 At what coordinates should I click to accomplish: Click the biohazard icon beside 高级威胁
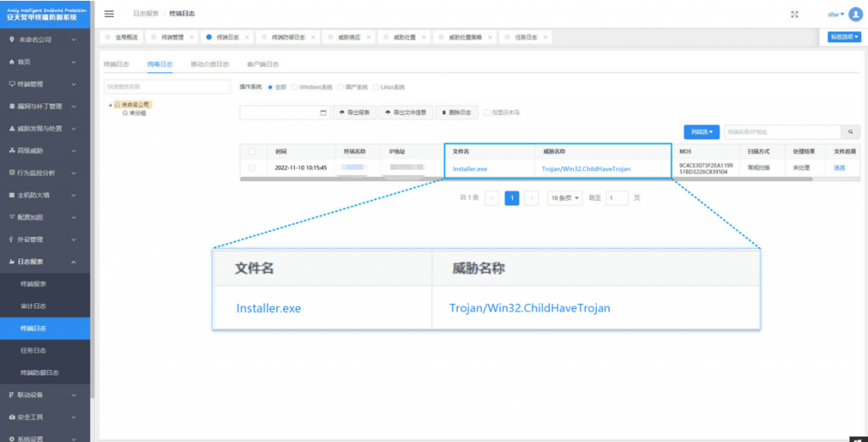(x=12, y=151)
